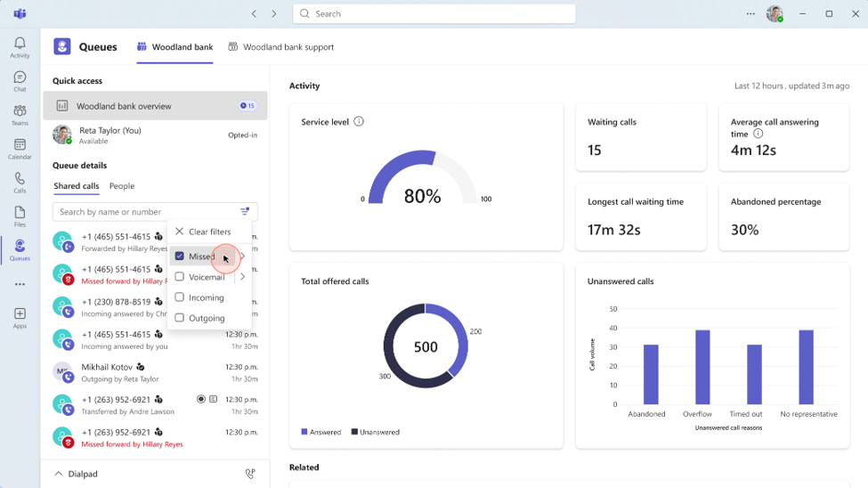Open the Longest call waiting time card
This screenshot has height=488, width=868.
pos(641,216)
